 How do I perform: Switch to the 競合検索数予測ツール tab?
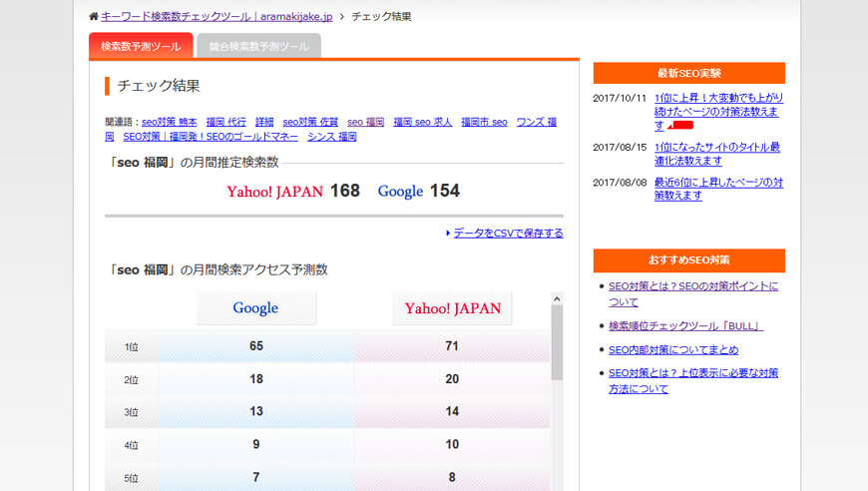pos(258,47)
